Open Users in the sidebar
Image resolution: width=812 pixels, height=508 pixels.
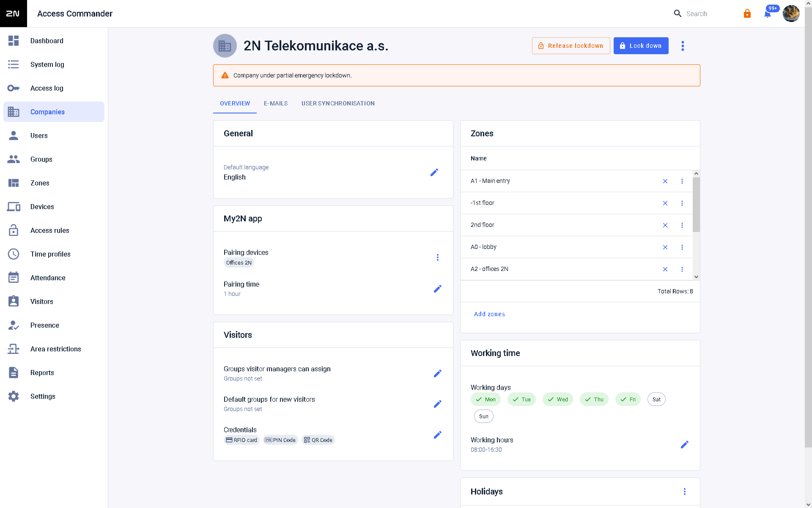pyautogui.click(x=54, y=135)
